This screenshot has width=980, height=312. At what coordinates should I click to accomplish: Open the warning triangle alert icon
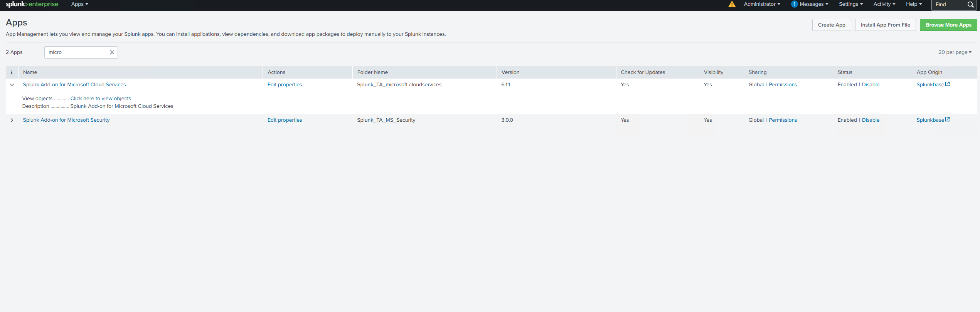pyautogui.click(x=732, y=4)
